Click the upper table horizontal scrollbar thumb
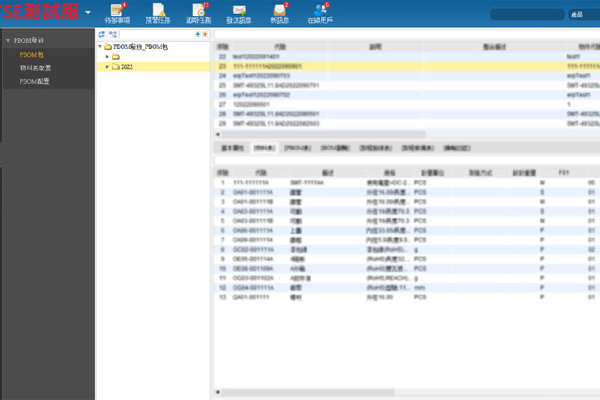 coord(324,134)
